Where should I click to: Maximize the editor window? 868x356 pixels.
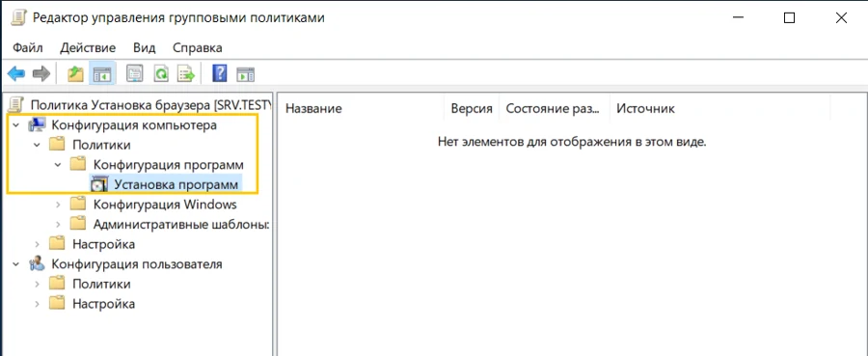(x=789, y=18)
